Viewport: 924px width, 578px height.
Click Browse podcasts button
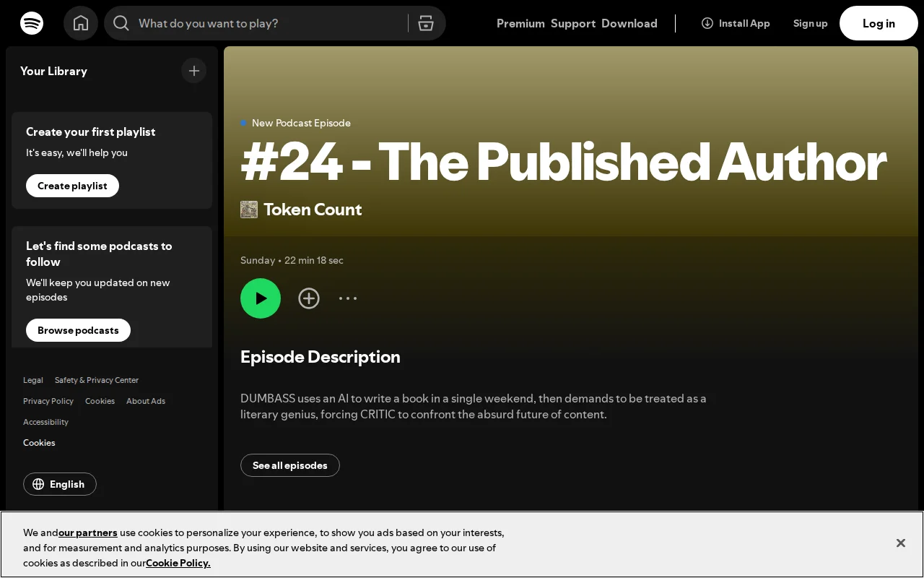point(78,330)
